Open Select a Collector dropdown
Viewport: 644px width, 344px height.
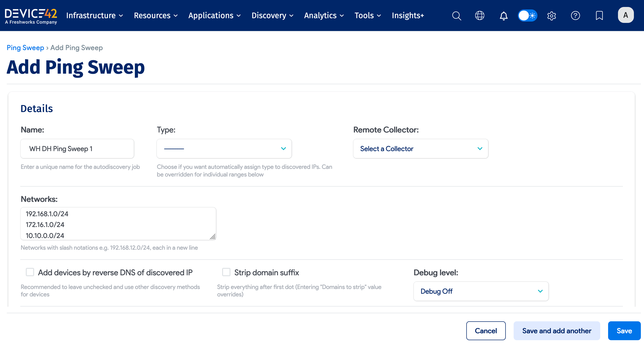421,149
